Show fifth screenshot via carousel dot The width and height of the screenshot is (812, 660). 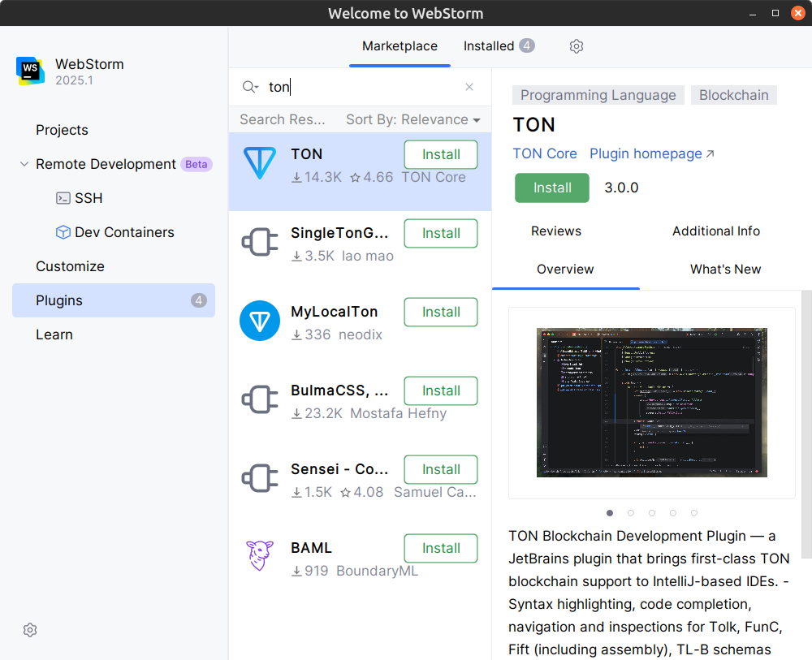[694, 513]
